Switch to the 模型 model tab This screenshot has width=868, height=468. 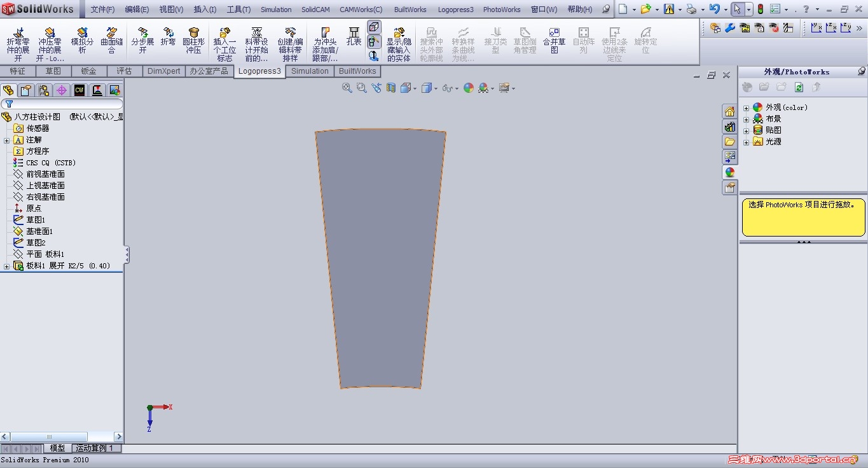coord(57,448)
